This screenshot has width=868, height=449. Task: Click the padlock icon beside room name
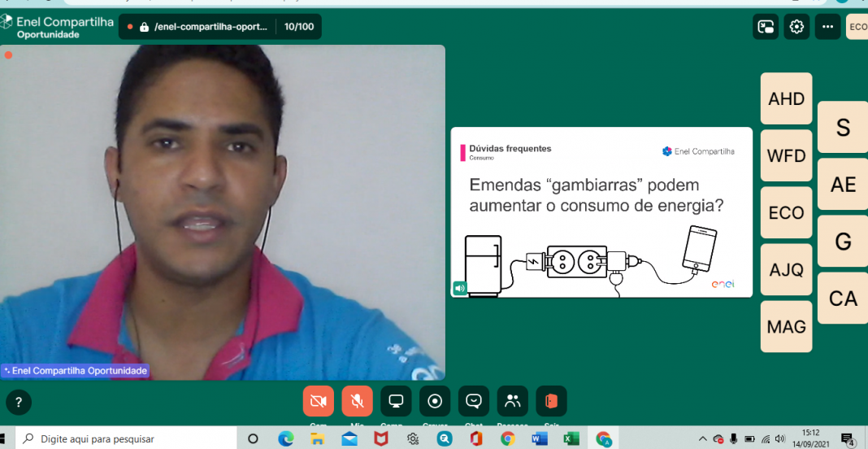144,27
